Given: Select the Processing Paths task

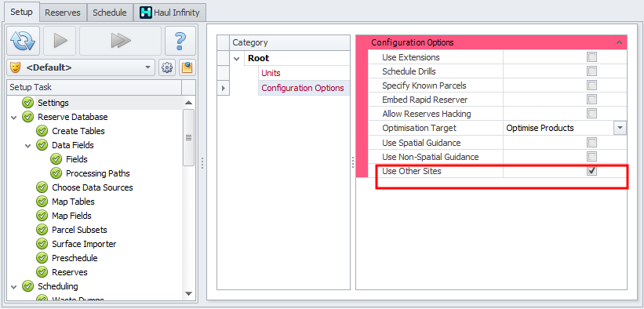Looking at the screenshot, I should coord(98,173).
